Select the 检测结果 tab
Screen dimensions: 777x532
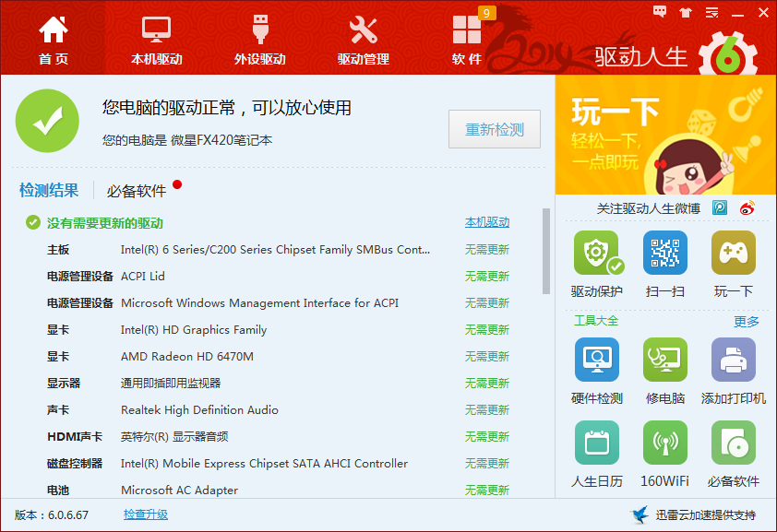tap(49, 191)
